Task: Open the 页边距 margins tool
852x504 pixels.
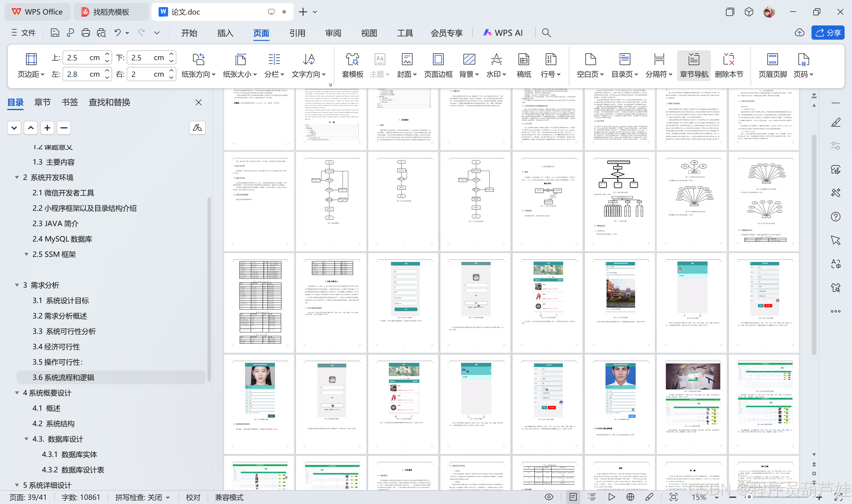Action: click(x=31, y=66)
